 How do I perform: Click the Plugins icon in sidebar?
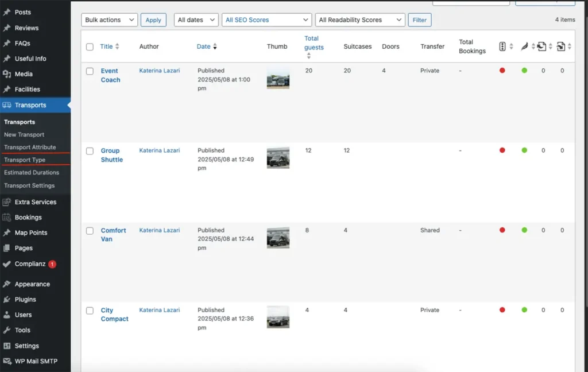[x=7, y=299]
